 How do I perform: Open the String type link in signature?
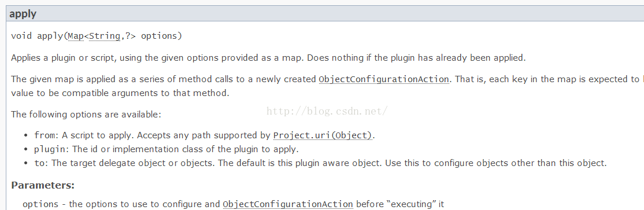[104, 36]
